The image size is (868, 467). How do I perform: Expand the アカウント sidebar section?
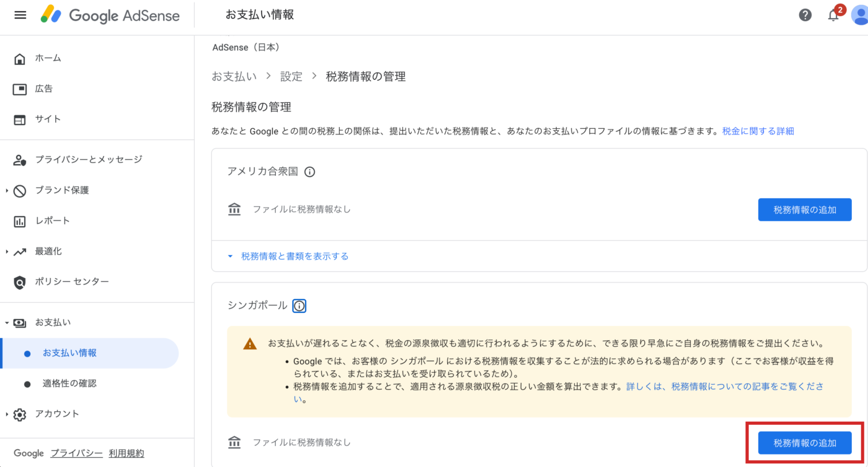pyautogui.click(x=7, y=414)
